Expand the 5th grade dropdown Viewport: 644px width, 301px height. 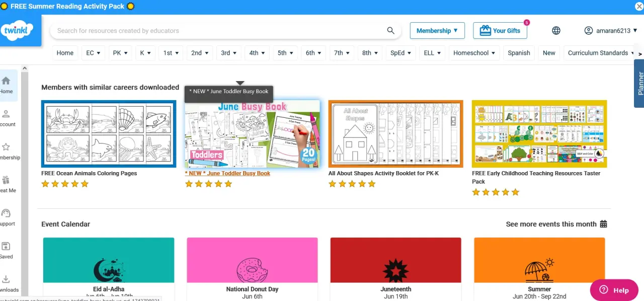tap(285, 53)
